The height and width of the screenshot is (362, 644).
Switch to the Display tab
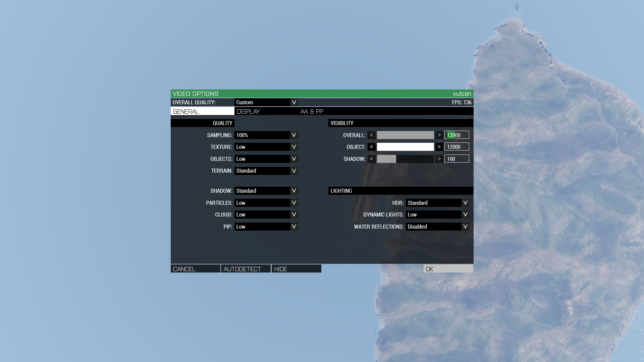(249, 111)
